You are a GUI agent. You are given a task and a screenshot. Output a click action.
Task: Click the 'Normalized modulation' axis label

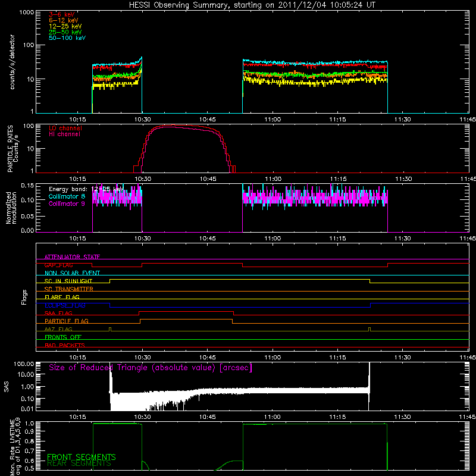click(x=11, y=208)
